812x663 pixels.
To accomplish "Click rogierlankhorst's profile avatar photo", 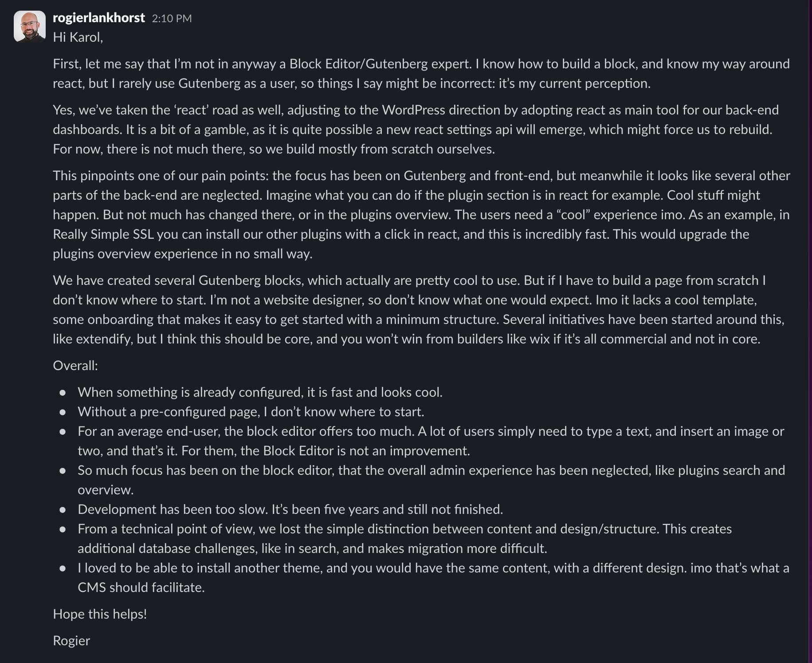I will coord(29,26).
